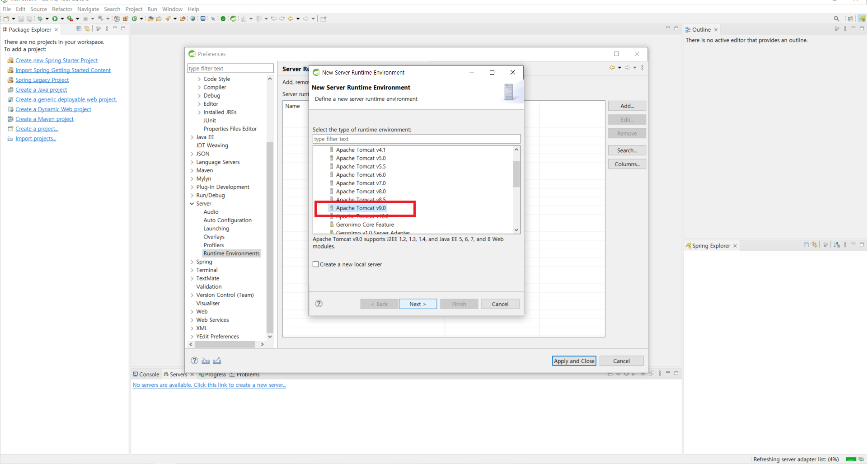This screenshot has width=868, height=464.
Task: Click the last edit location back arrow
Action: click(274, 19)
